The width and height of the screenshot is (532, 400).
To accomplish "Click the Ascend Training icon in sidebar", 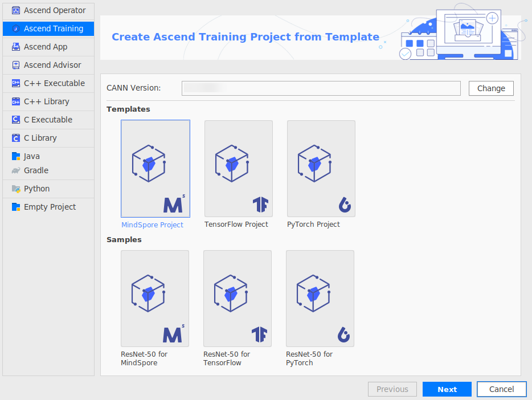I will click(x=15, y=29).
